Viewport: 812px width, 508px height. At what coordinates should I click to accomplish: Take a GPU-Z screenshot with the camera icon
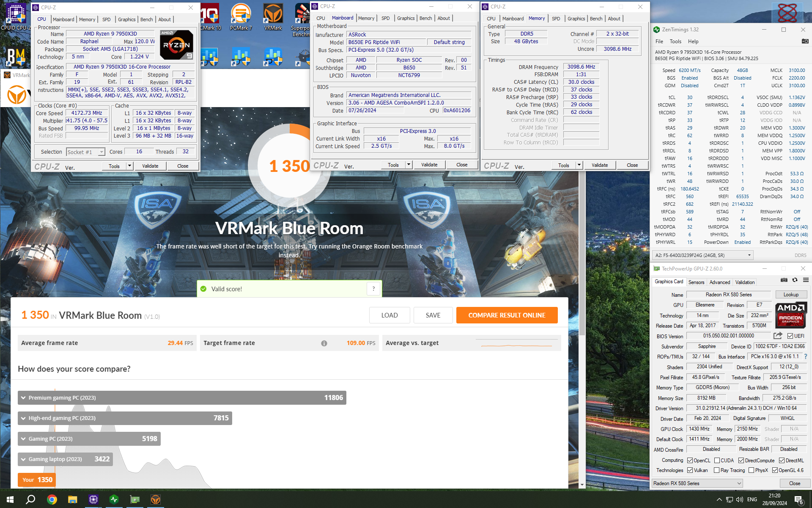[x=784, y=280]
